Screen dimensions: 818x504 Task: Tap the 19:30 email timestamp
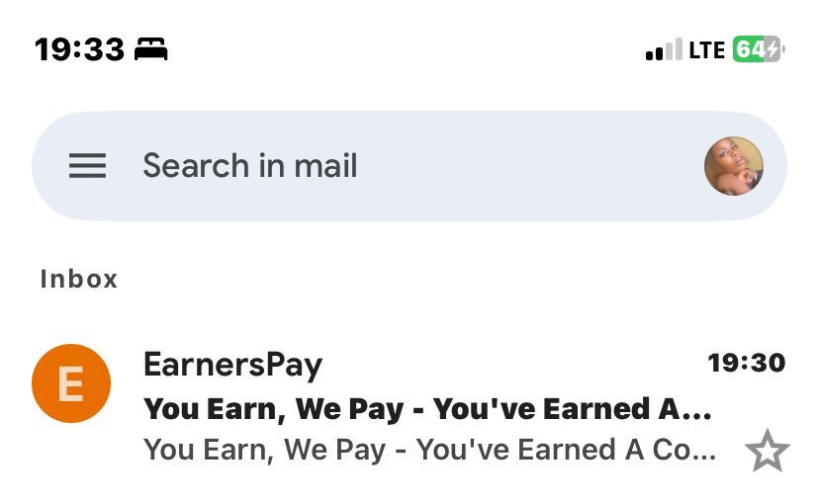747,363
